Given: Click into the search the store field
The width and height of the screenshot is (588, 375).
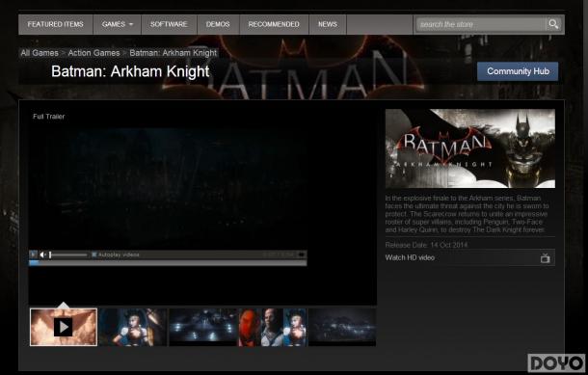Looking at the screenshot, I should tap(481, 24).
